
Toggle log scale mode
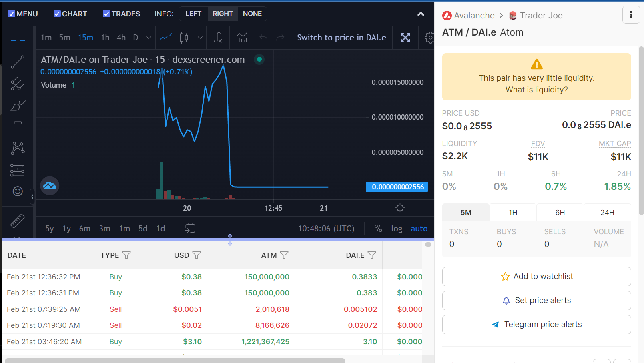397,229
